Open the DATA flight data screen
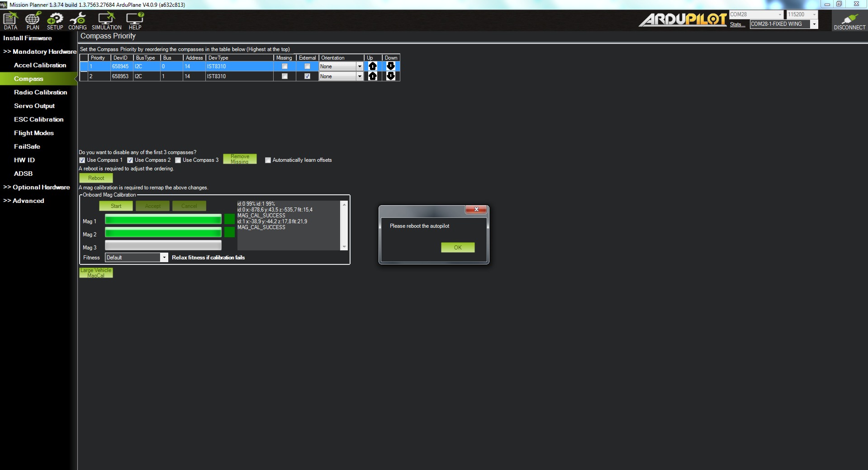Screen dimensions: 868x470 (10, 20)
